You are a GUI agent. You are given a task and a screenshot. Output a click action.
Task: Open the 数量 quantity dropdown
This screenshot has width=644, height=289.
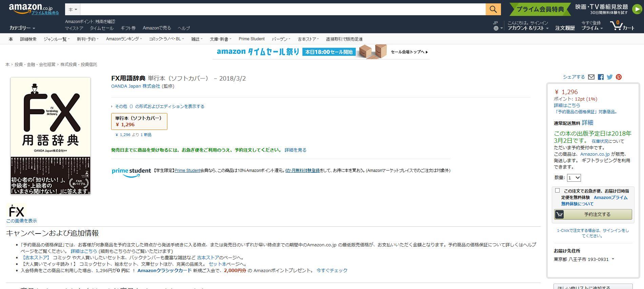click(573, 178)
